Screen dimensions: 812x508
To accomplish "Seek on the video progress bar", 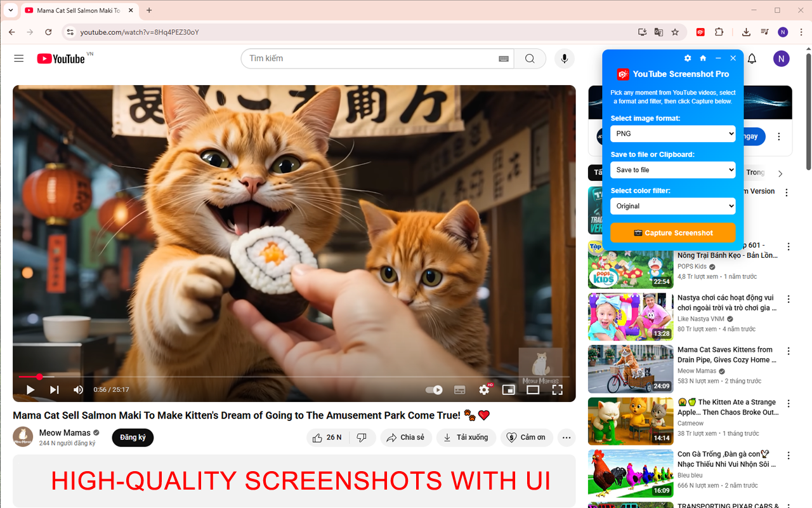I will pyautogui.click(x=294, y=377).
